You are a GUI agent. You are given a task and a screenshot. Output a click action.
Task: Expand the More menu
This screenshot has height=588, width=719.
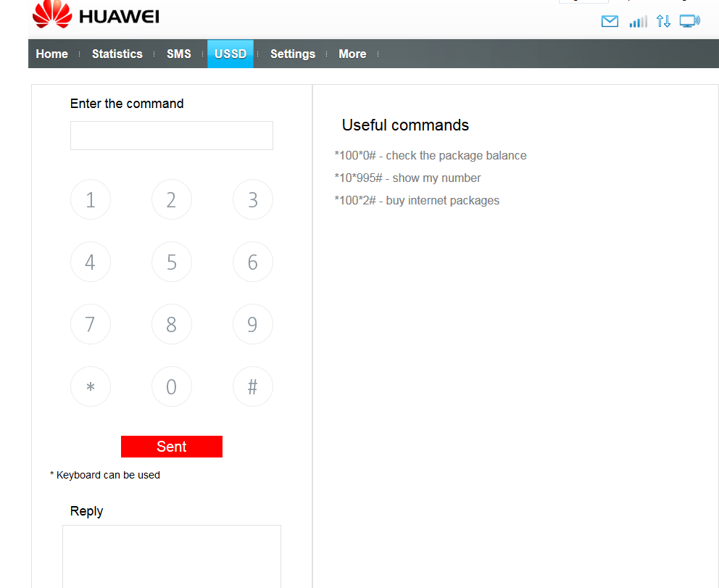[x=352, y=54]
